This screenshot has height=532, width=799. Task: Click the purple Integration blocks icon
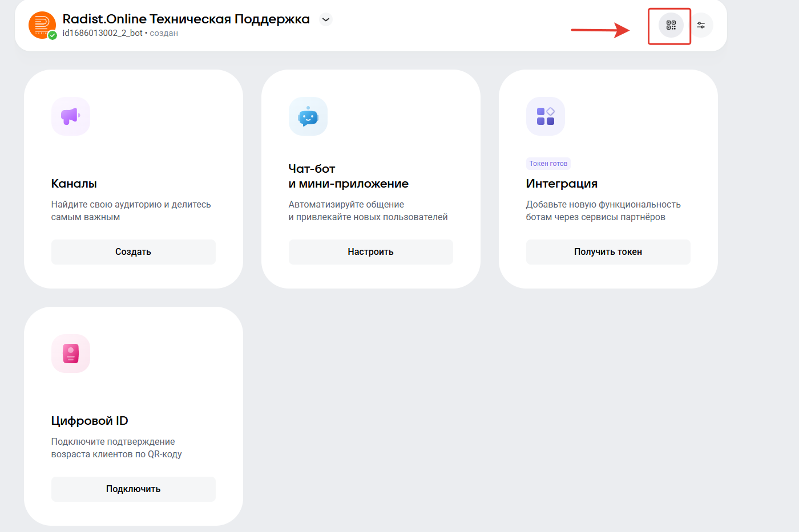[x=546, y=116]
